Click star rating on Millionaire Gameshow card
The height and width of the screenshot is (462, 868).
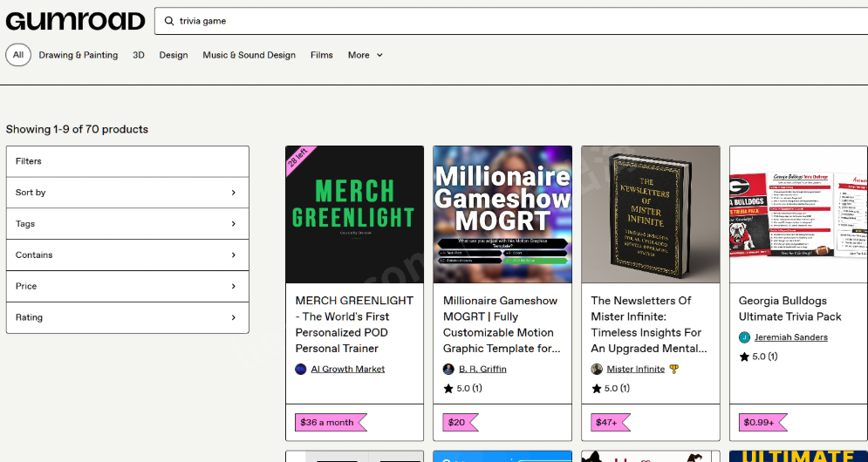pyautogui.click(x=462, y=389)
